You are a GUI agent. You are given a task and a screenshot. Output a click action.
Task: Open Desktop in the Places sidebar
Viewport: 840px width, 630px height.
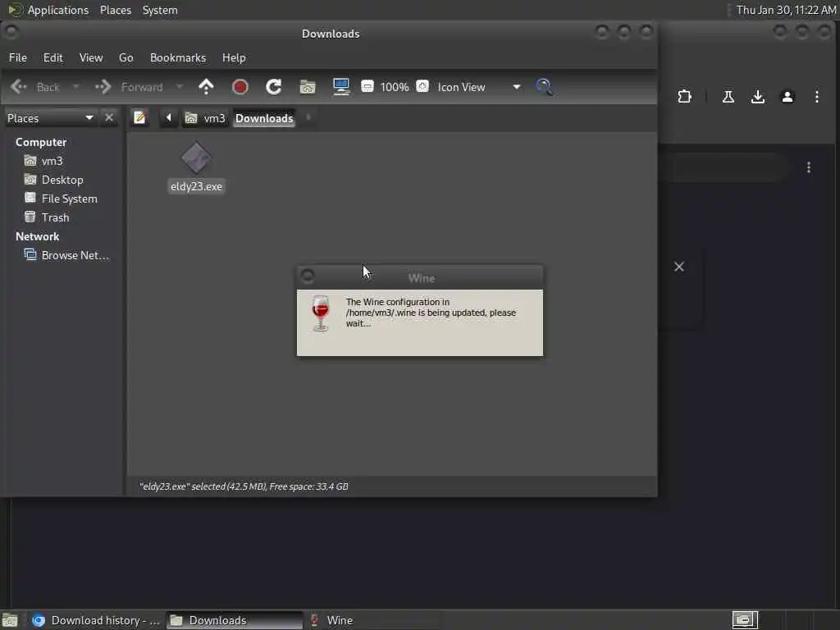pos(54,180)
